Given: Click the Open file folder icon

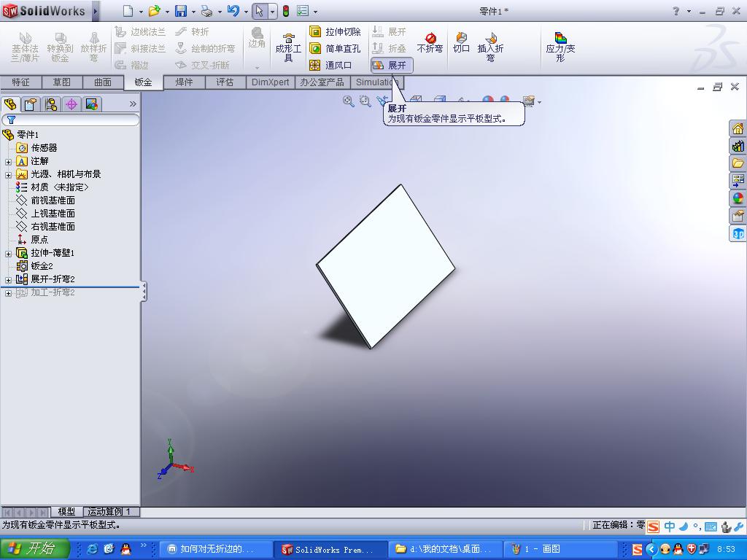Looking at the screenshot, I should (x=154, y=10).
